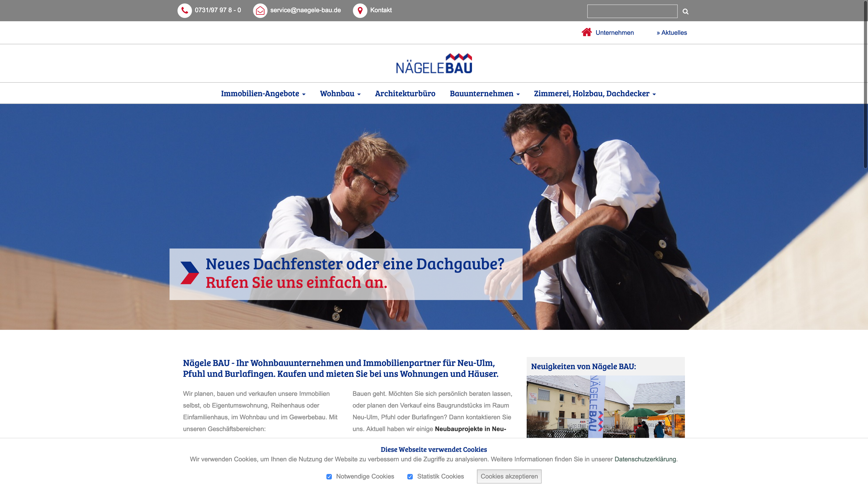
Task: Click the heading 'Nägele BAU - Ihr Wohnbauunternehmen'
Action: point(341,368)
